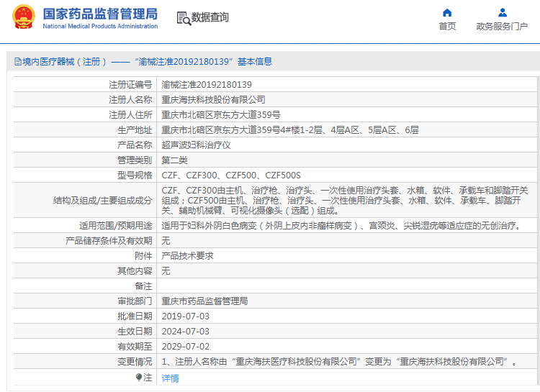Click the model specification CZF、CZF300 cell
Image resolution: width=540 pixels, height=392 pixels.
pyautogui.click(x=230, y=175)
